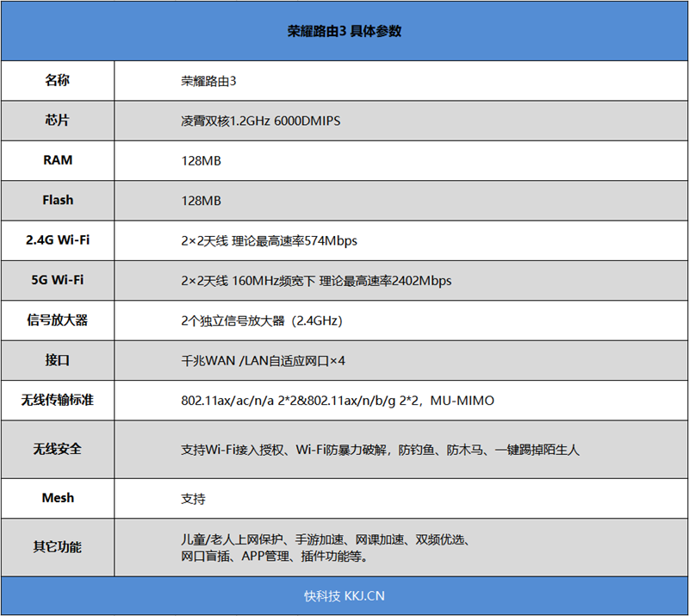Select the RAM row label

point(58,160)
